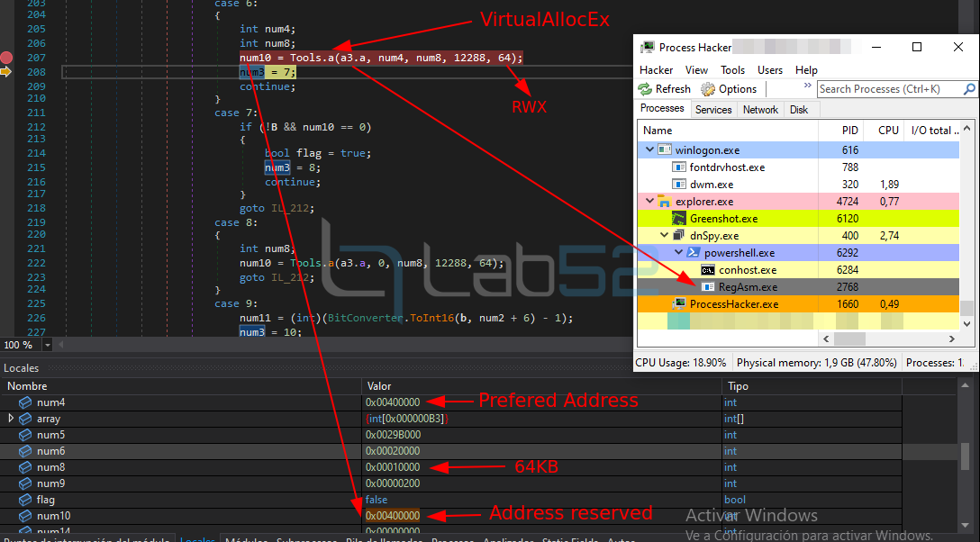This screenshot has width=980, height=542.
Task: Sort processes by the PID column header
Action: coord(849,130)
